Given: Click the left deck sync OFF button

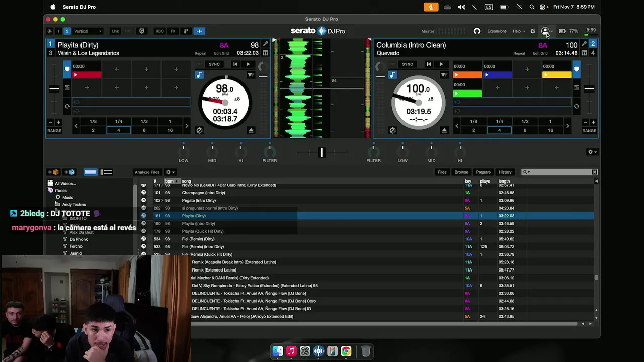Looking at the screenshot, I should pos(199,64).
